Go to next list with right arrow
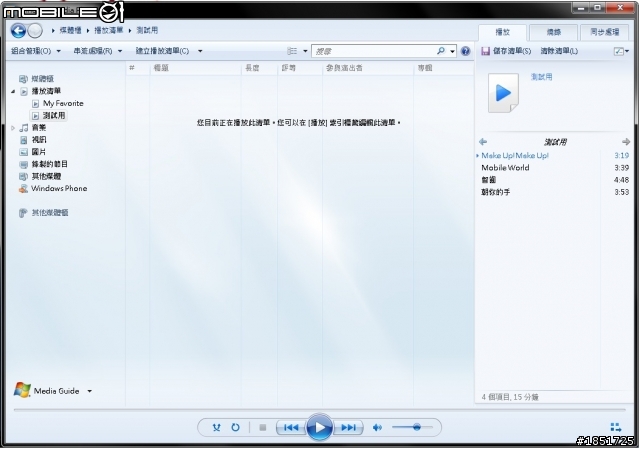The image size is (640, 449). [x=626, y=142]
